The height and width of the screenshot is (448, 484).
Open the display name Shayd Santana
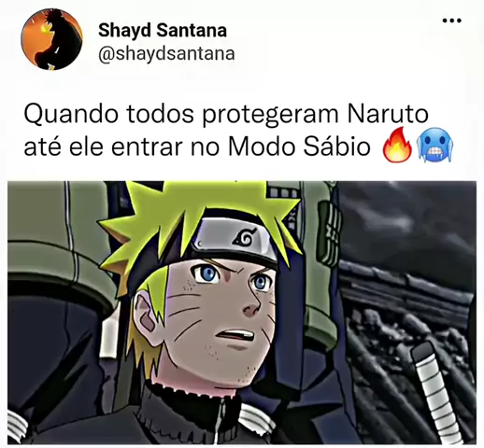(x=163, y=31)
